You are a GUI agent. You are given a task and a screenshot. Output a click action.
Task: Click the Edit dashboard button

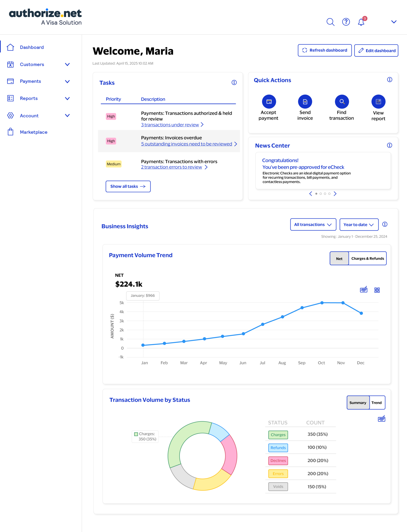tap(376, 50)
